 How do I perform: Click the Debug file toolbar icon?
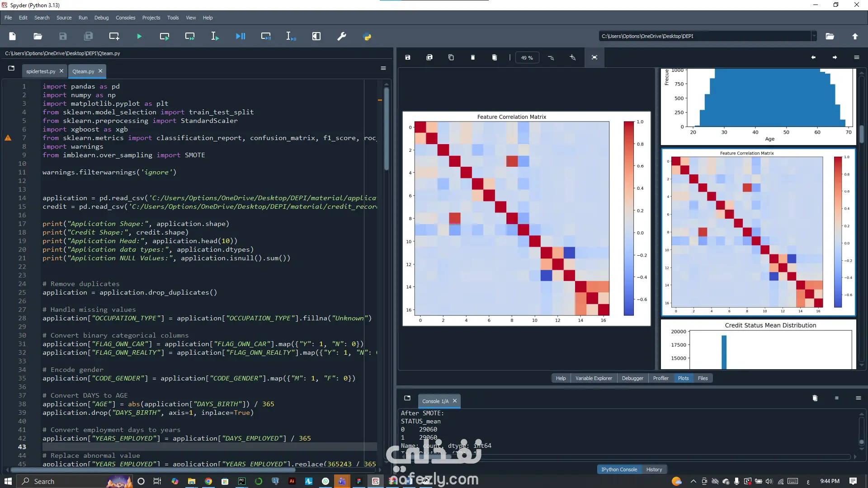[x=241, y=36]
